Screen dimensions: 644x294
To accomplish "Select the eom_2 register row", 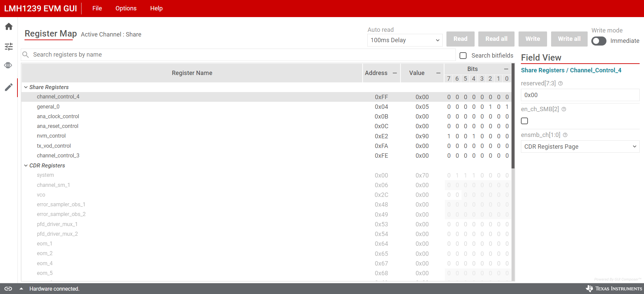I will [x=266, y=253].
